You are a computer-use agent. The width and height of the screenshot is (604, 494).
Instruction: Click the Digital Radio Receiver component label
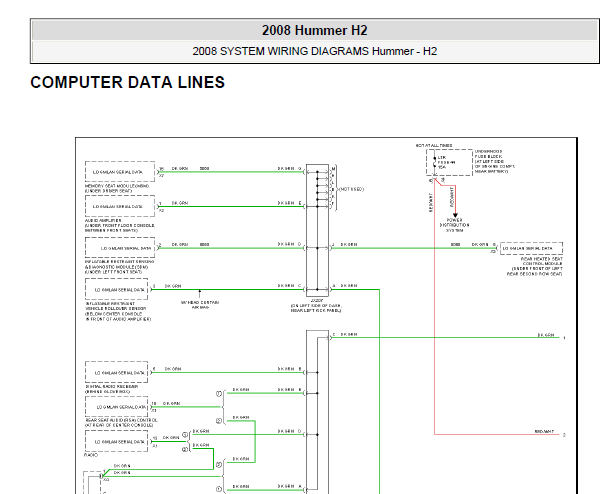(111, 389)
